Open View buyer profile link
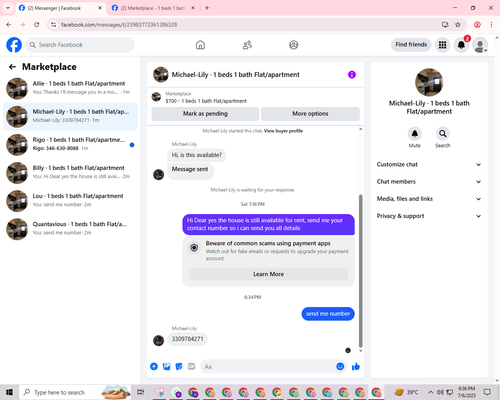This screenshot has height=400, width=500. (283, 131)
